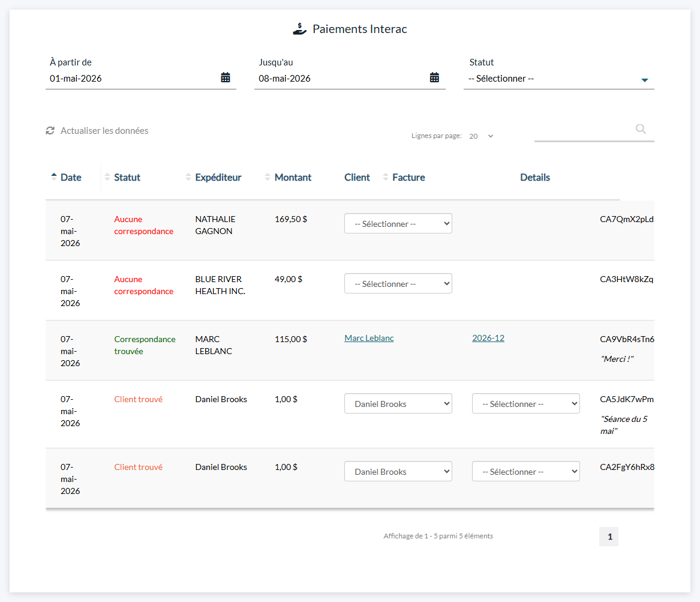Open invoice 2026-12 link
This screenshot has width=700, height=602.
[x=488, y=338]
